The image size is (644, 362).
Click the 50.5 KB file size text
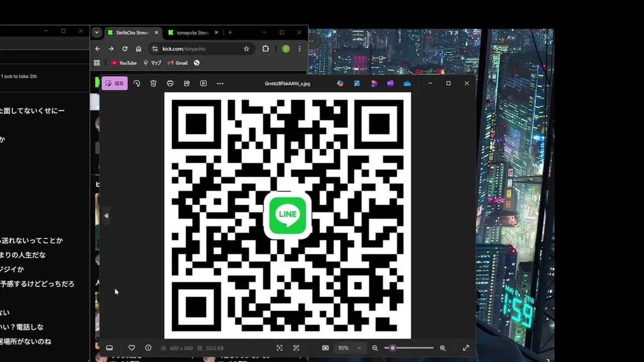click(x=215, y=348)
